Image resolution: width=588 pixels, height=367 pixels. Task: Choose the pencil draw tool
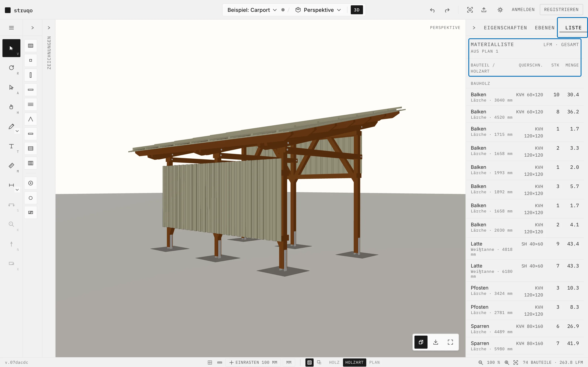(11, 126)
